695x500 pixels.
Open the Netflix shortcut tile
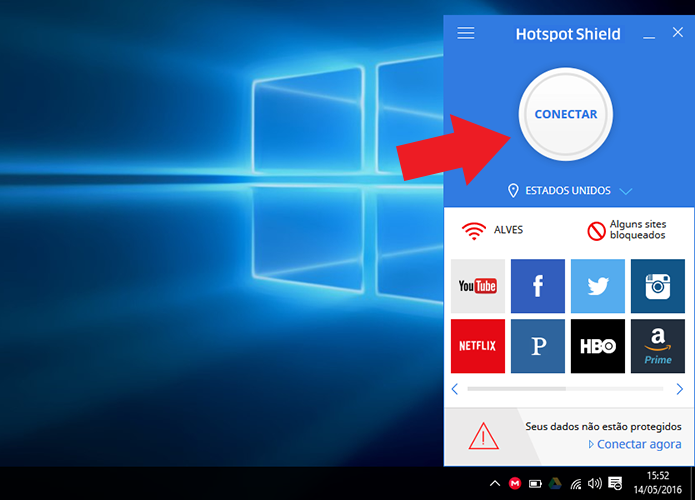tap(477, 346)
